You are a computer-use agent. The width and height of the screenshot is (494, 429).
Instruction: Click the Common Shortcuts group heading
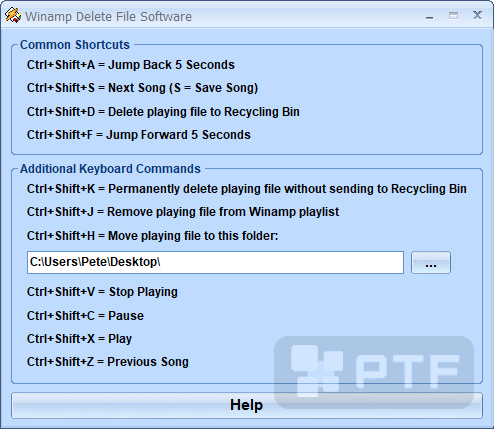(x=75, y=45)
